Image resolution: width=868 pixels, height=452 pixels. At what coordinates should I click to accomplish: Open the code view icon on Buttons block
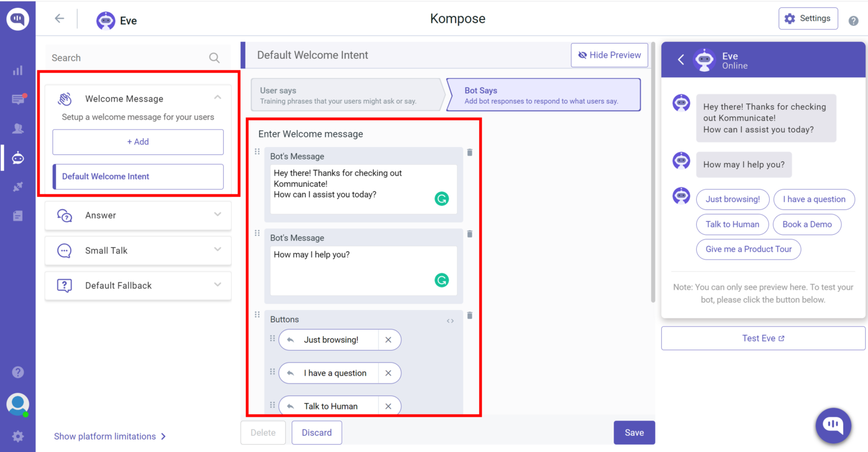point(450,320)
